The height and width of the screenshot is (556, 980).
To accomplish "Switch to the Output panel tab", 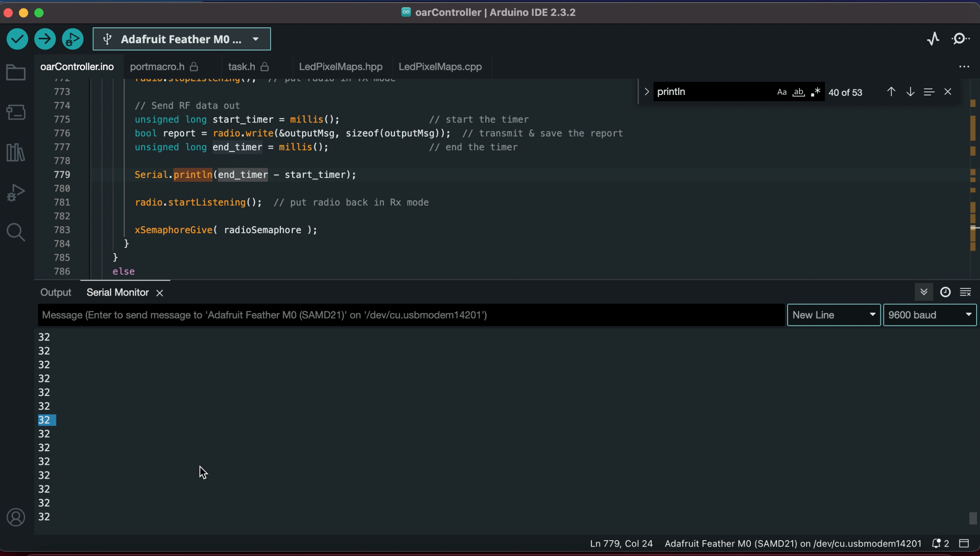I will pos(56,292).
